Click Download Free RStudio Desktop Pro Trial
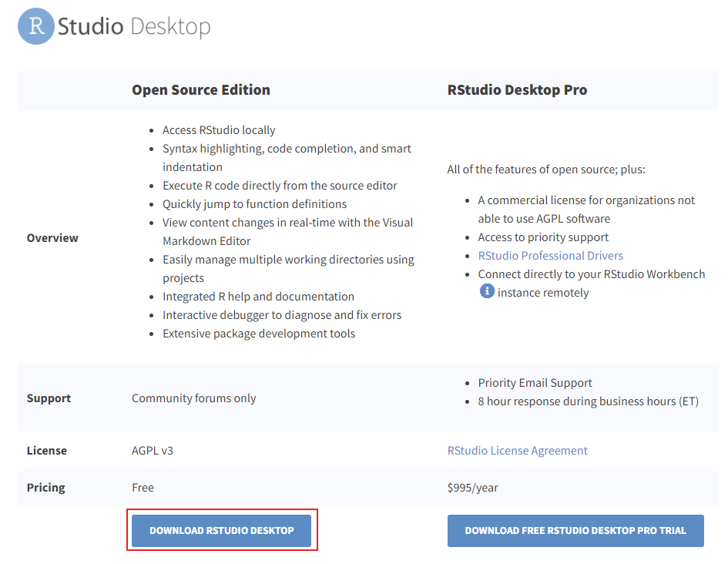The image size is (728, 564). 575,530
